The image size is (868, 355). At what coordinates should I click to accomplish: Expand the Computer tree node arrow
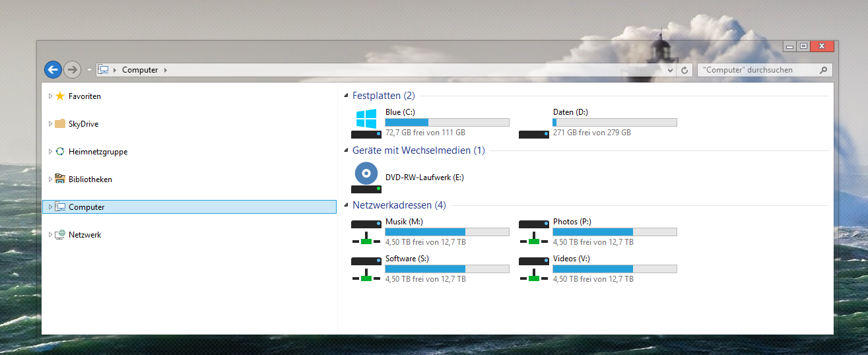point(50,207)
